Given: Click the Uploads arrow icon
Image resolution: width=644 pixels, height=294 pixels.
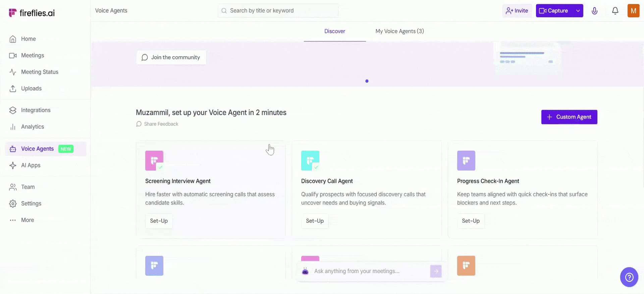Looking at the screenshot, I should pyautogui.click(x=13, y=88).
